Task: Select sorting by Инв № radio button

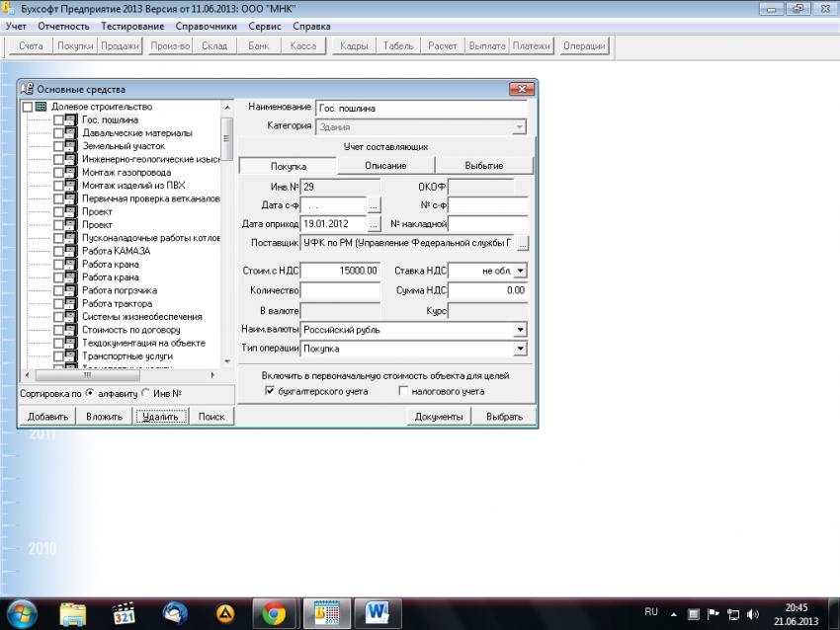Action: (146, 393)
